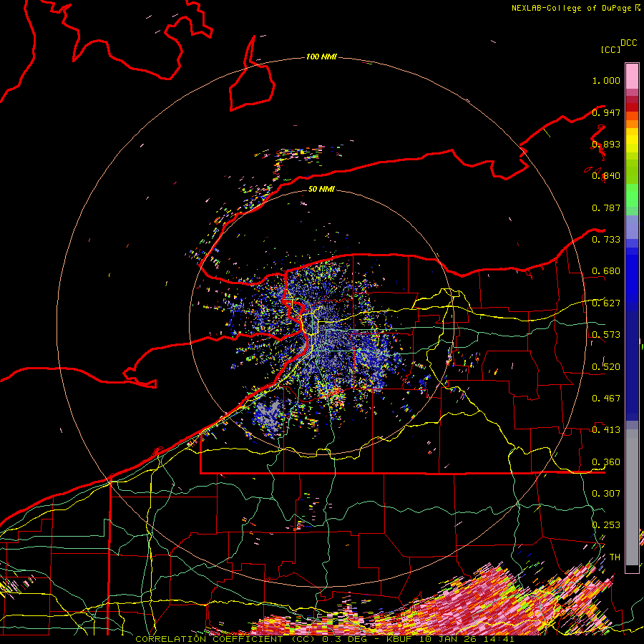
Task: Select the 1.000 value on the legend
Action: coord(606,80)
